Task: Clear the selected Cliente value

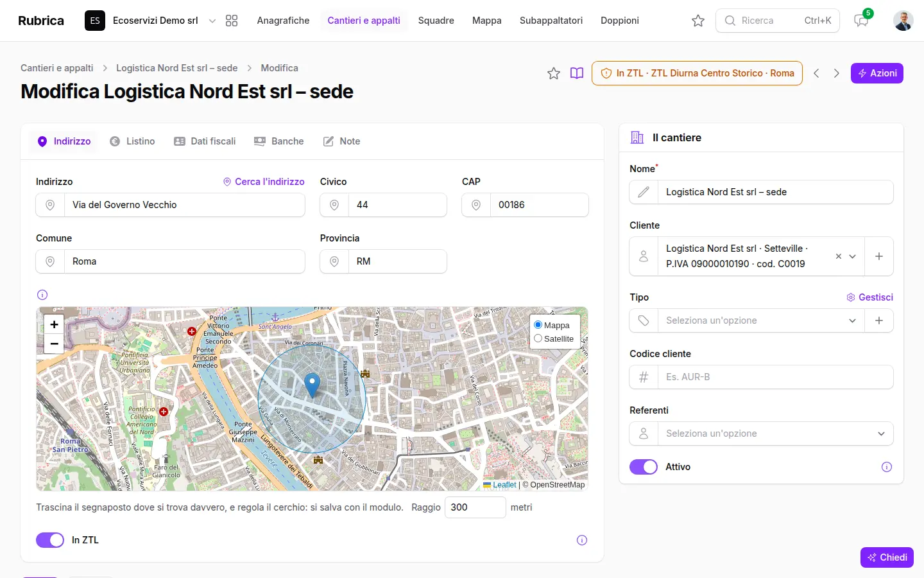Action: [838, 256]
